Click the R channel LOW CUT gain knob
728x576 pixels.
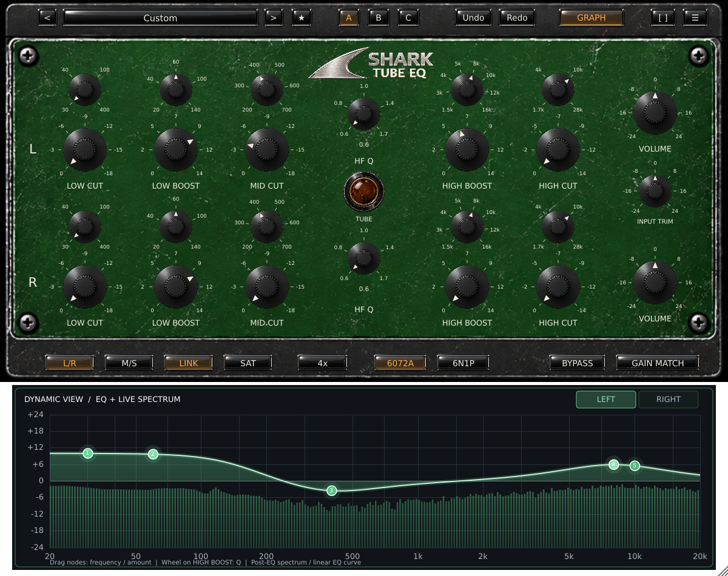coord(85,286)
